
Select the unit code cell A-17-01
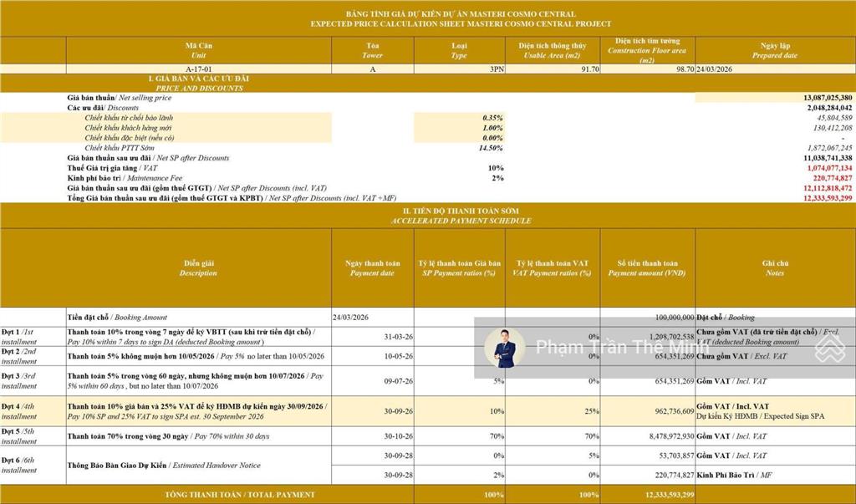pos(198,69)
